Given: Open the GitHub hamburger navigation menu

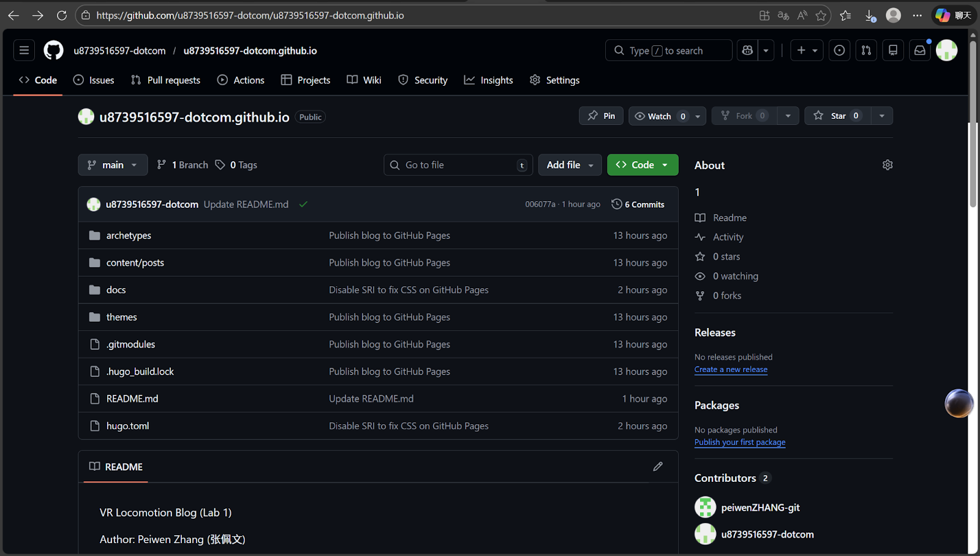Looking at the screenshot, I should [24, 50].
